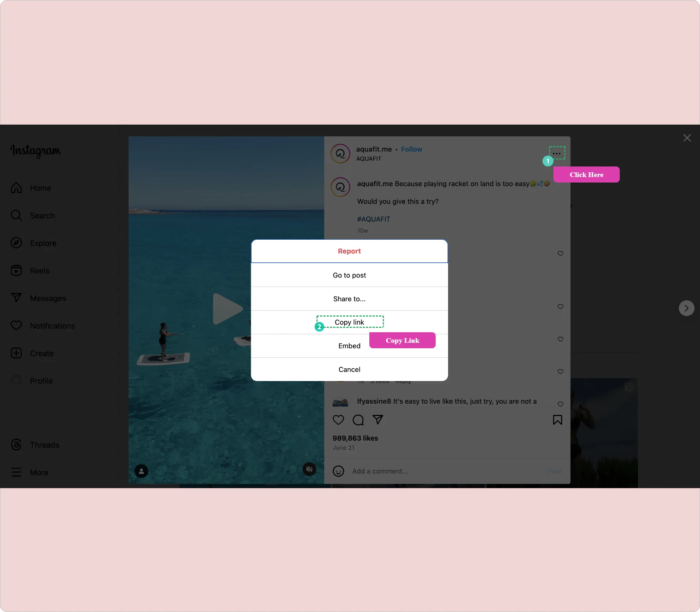This screenshot has width=700, height=612.
Task: Open the Explore section icon
Action: click(x=17, y=243)
